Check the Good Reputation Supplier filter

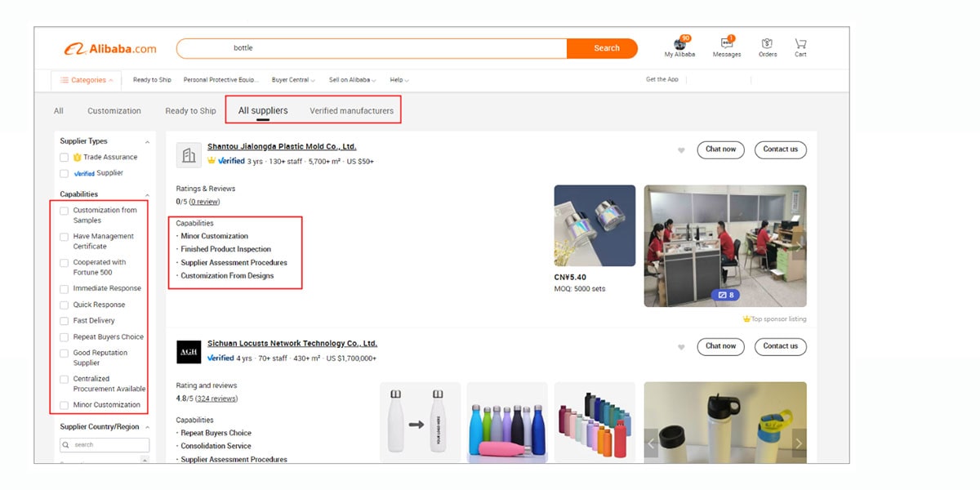pyautogui.click(x=65, y=354)
